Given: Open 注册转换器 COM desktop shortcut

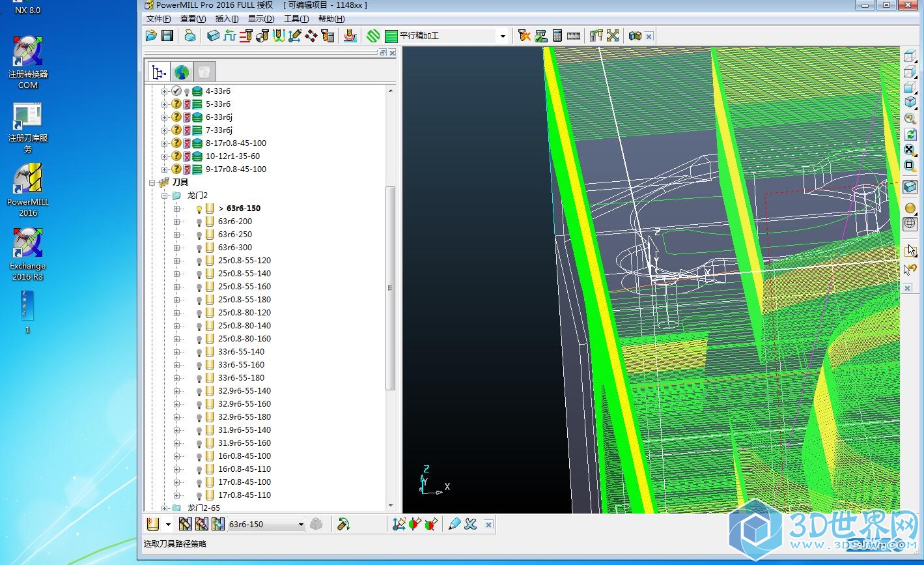Looking at the screenshot, I should pyautogui.click(x=28, y=63).
